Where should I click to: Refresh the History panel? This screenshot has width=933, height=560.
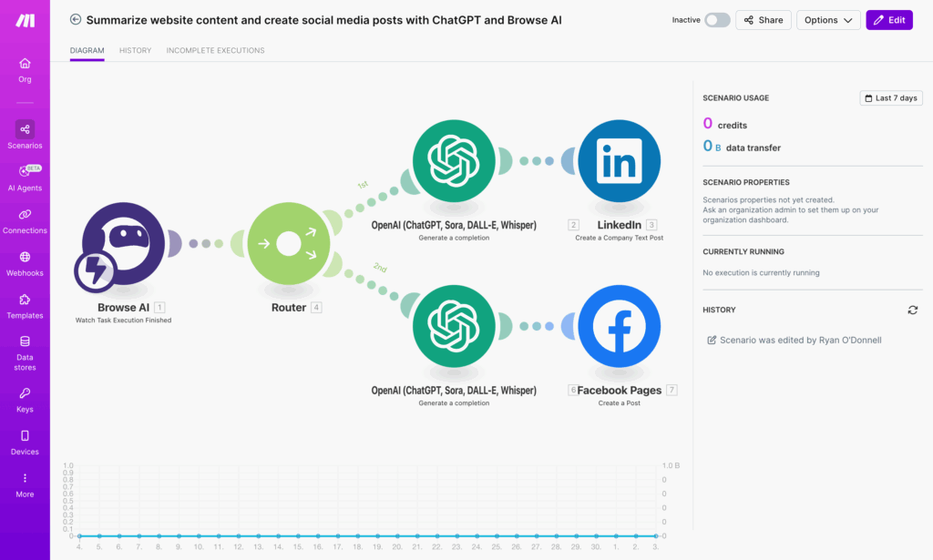tap(913, 311)
